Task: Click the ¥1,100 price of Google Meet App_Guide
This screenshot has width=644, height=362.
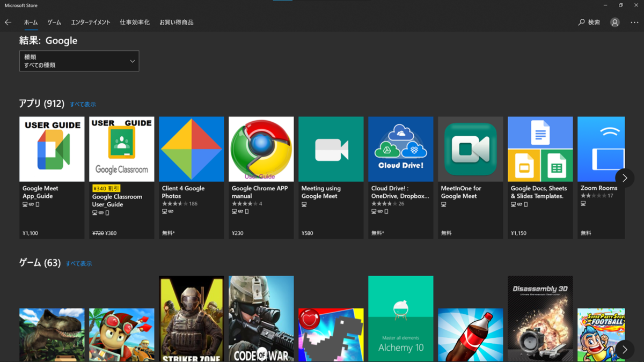Action: coord(30,233)
